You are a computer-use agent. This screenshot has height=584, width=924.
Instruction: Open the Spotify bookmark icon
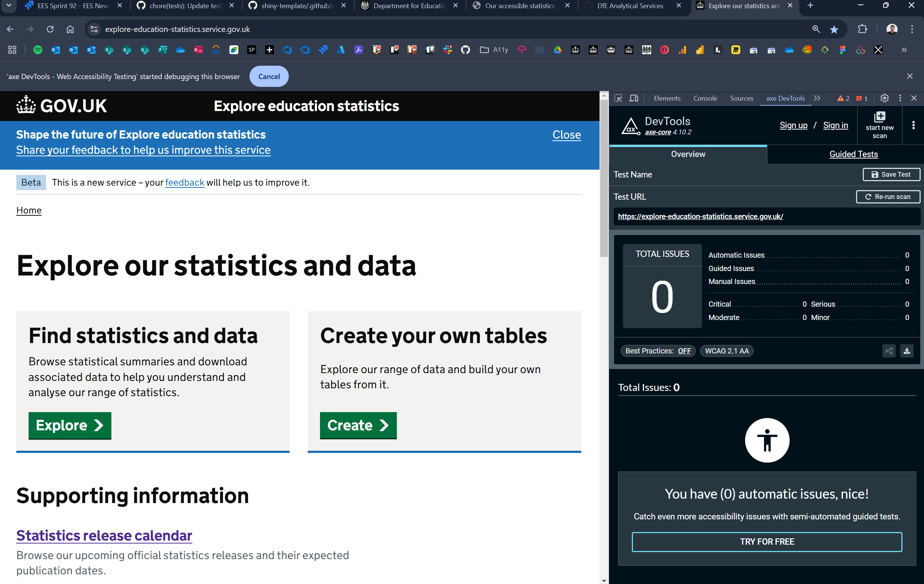pos(37,50)
